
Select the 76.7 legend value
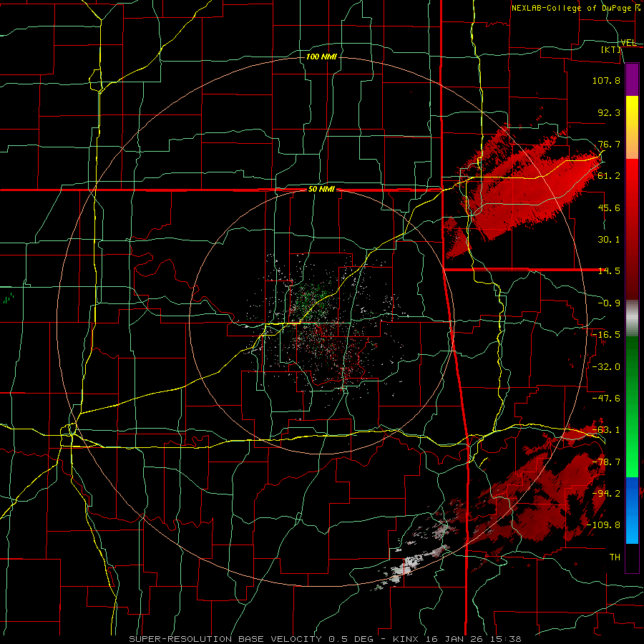click(609, 144)
